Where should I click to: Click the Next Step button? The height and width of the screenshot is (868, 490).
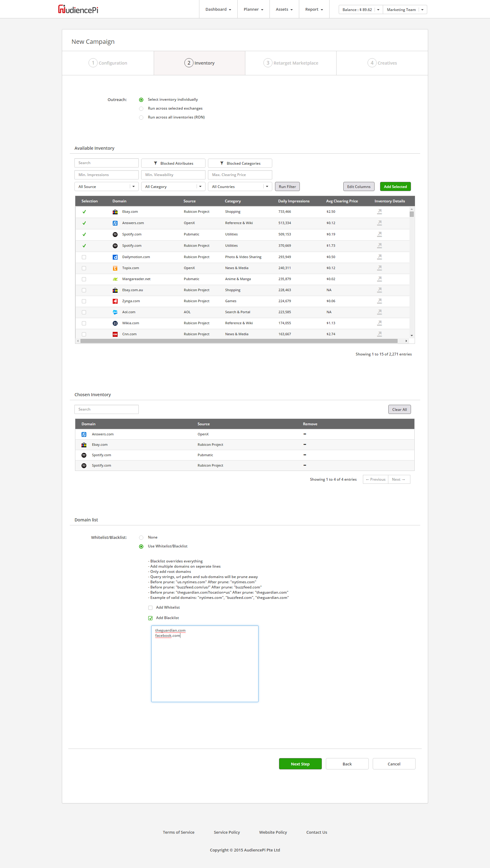coord(300,764)
